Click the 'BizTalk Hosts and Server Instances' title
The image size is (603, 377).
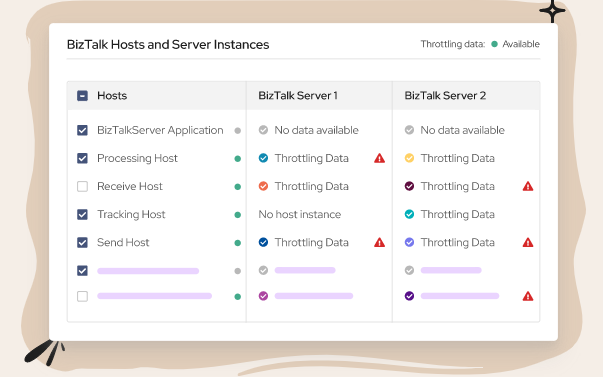point(168,45)
